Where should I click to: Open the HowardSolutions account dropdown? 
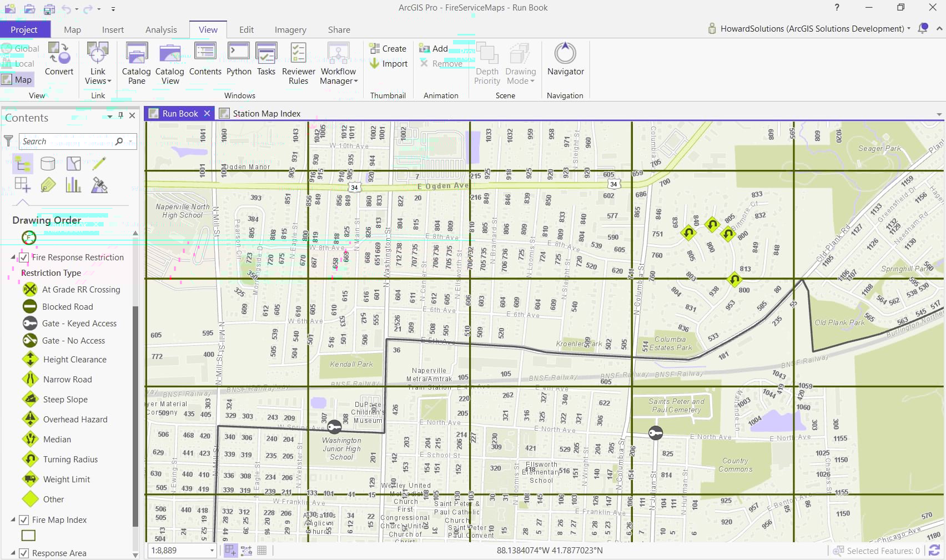(x=909, y=28)
